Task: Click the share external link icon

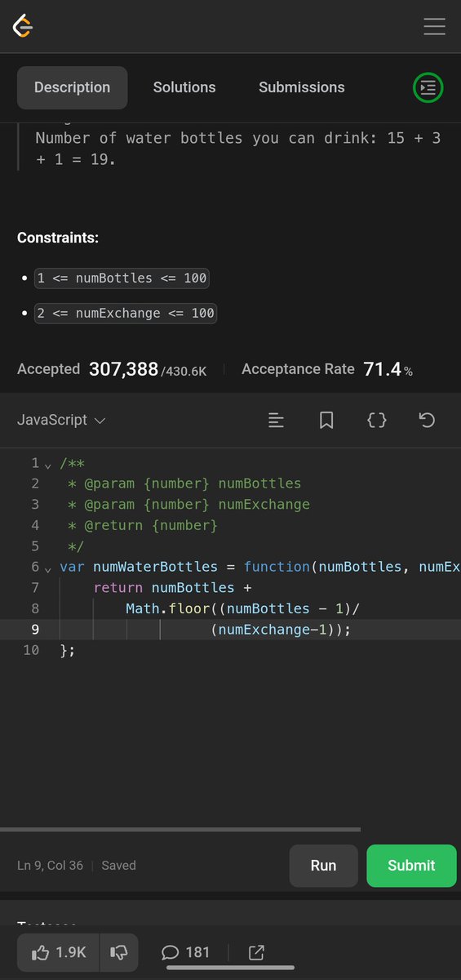Action: [x=255, y=952]
